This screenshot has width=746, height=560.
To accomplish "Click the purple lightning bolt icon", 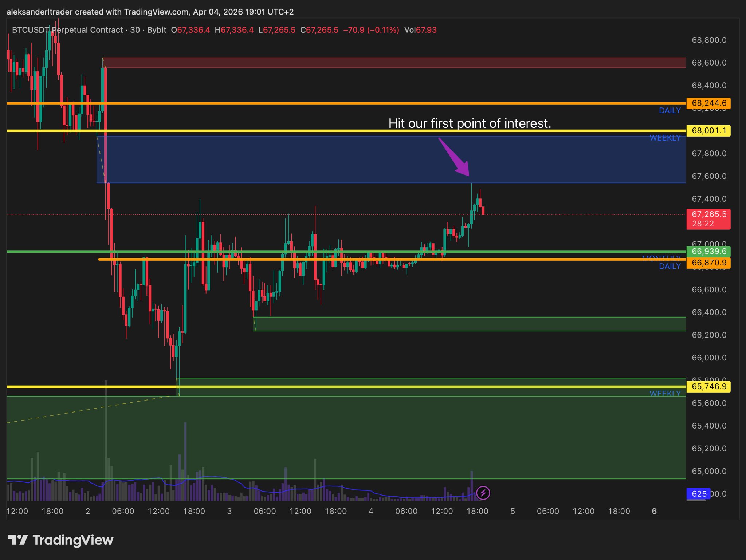I will point(483,493).
